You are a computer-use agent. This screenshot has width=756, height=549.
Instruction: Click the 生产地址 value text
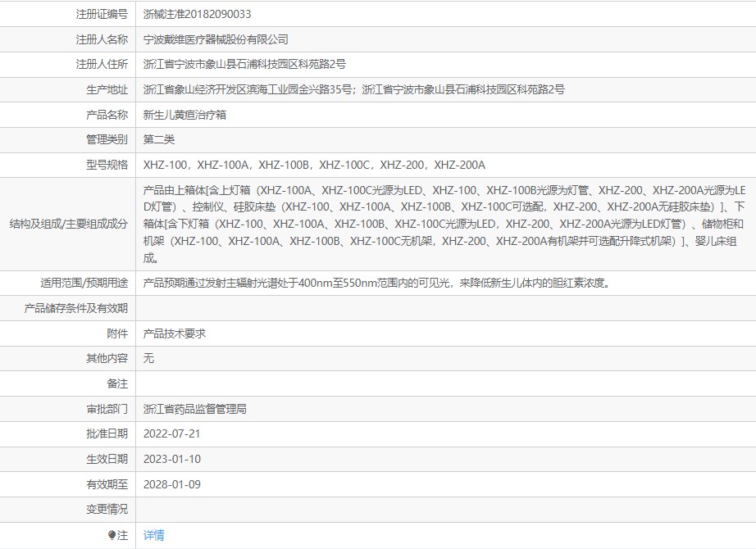pyautogui.click(x=354, y=89)
